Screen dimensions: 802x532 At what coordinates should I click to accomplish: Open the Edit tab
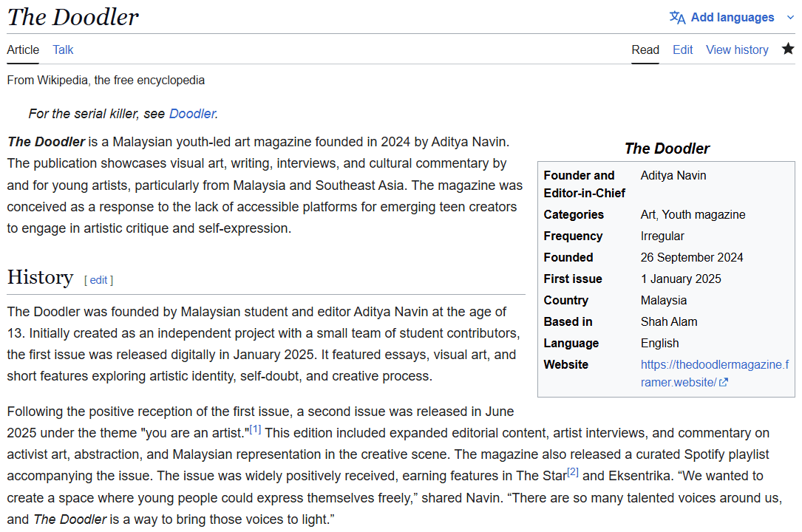click(682, 50)
